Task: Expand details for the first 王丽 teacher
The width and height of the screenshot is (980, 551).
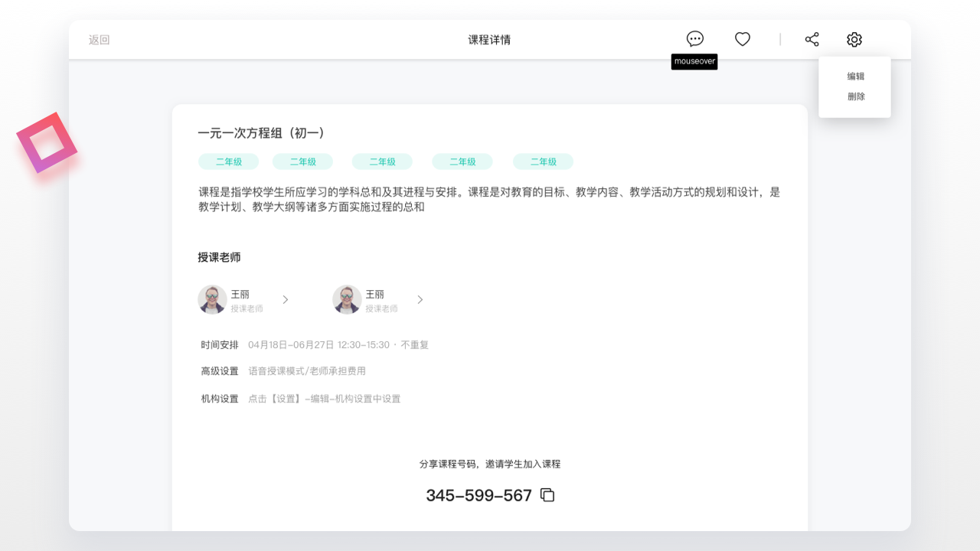Action: (286, 299)
